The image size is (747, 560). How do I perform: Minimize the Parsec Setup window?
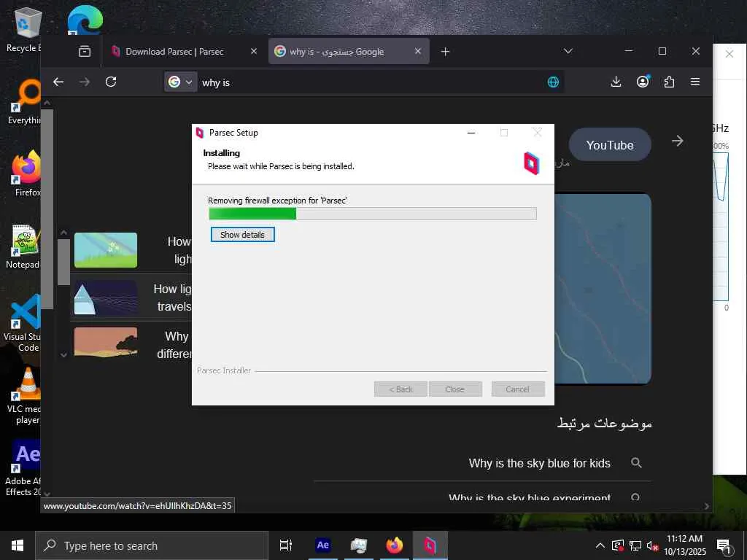coord(471,133)
